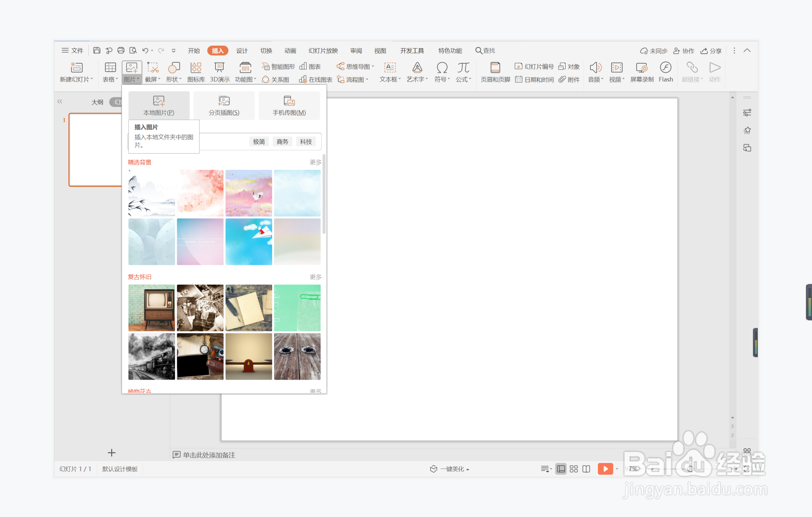
Task: Click the Redo arrow icon
Action: [x=161, y=51]
